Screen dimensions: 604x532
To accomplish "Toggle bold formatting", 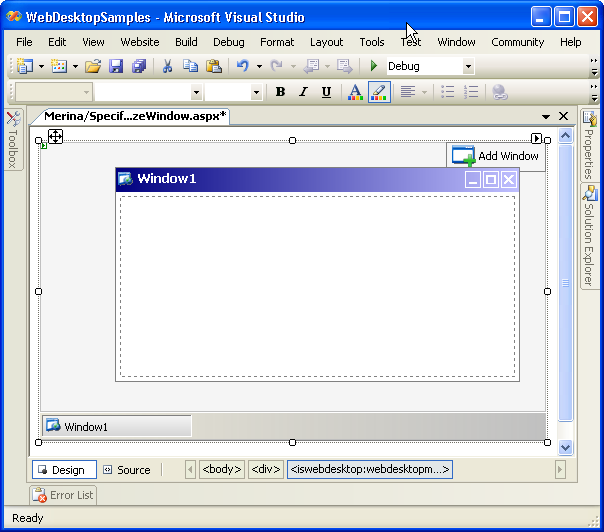I will point(280,92).
